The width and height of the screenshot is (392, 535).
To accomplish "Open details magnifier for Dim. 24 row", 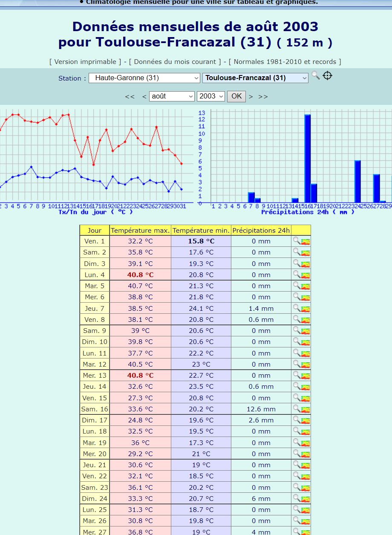I will [x=297, y=498].
